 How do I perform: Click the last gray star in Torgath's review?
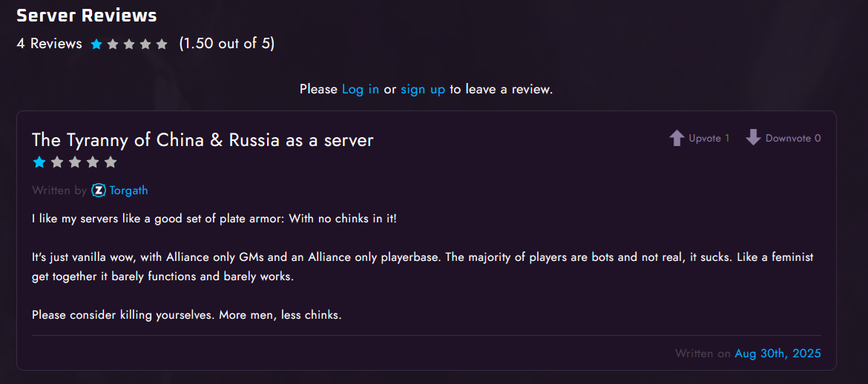click(x=111, y=162)
